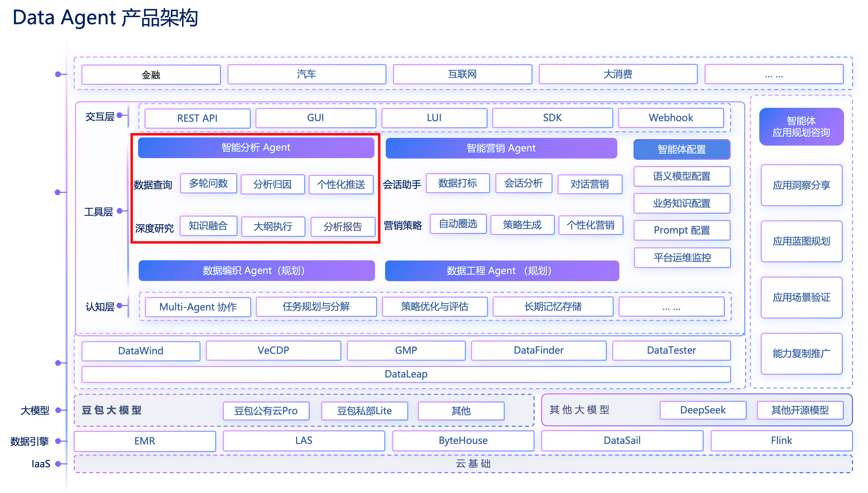Click the 多轮问数 box

208,184
